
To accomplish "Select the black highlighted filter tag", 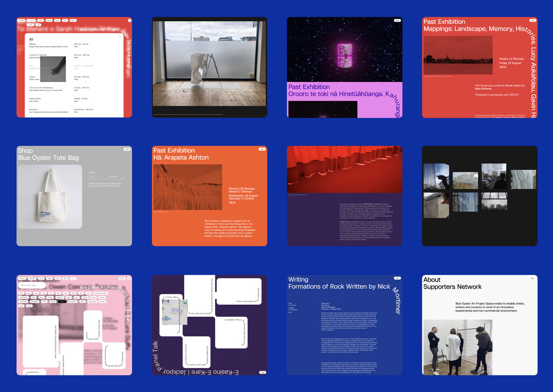I will (63, 301).
